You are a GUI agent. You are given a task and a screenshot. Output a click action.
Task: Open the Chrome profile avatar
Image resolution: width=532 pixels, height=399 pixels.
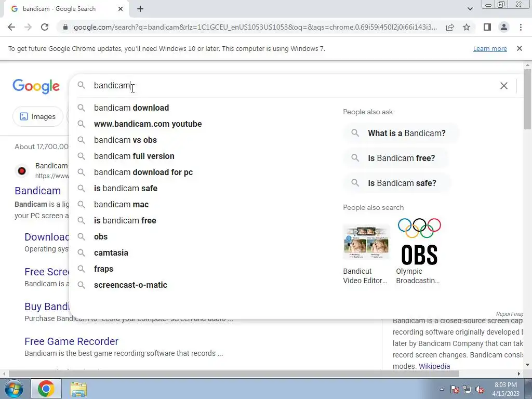(504, 27)
